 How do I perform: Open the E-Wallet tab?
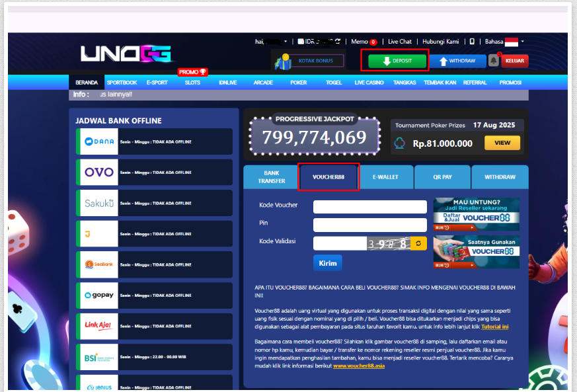385,177
